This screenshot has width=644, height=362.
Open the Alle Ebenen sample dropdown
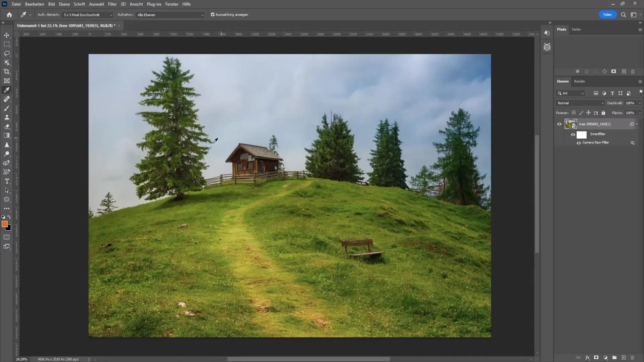tap(170, 15)
